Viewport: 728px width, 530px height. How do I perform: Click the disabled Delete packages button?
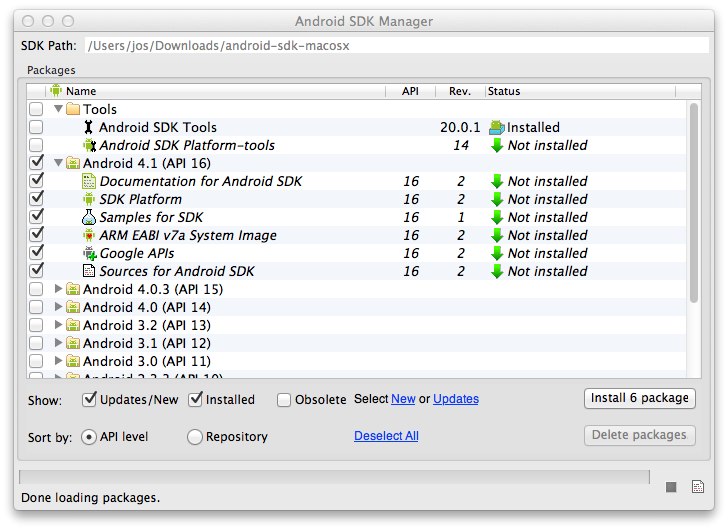(640, 435)
